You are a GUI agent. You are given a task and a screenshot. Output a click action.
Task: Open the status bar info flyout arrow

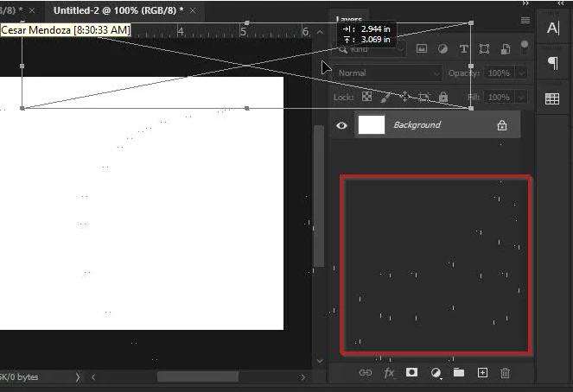78,377
